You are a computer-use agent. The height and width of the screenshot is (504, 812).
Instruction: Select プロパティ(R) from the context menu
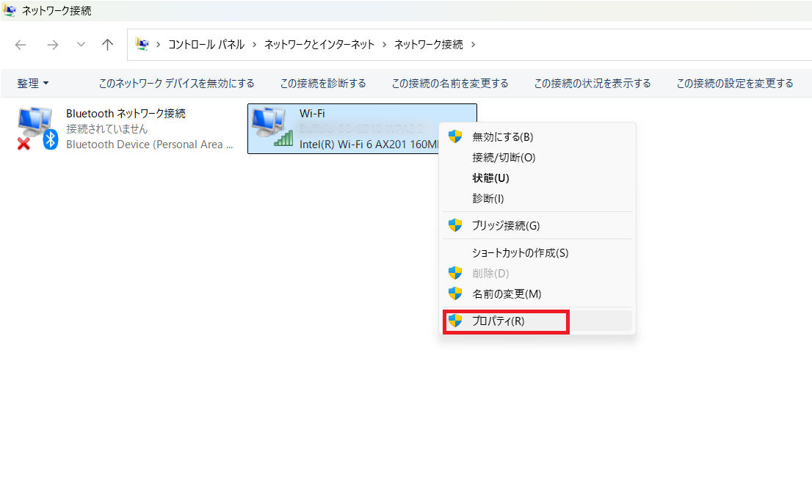[498, 321]
